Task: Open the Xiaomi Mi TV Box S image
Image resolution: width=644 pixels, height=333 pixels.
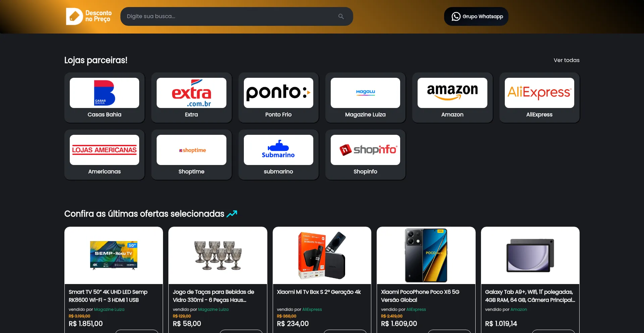Action: (322, 255)
